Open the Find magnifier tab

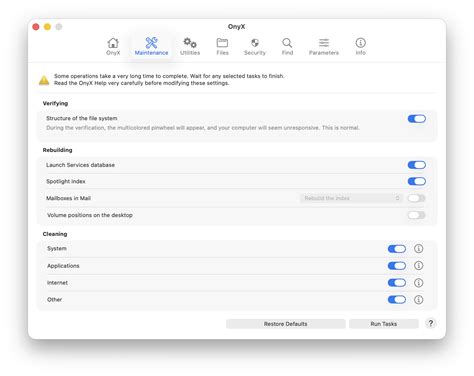(x=287, y=46)
